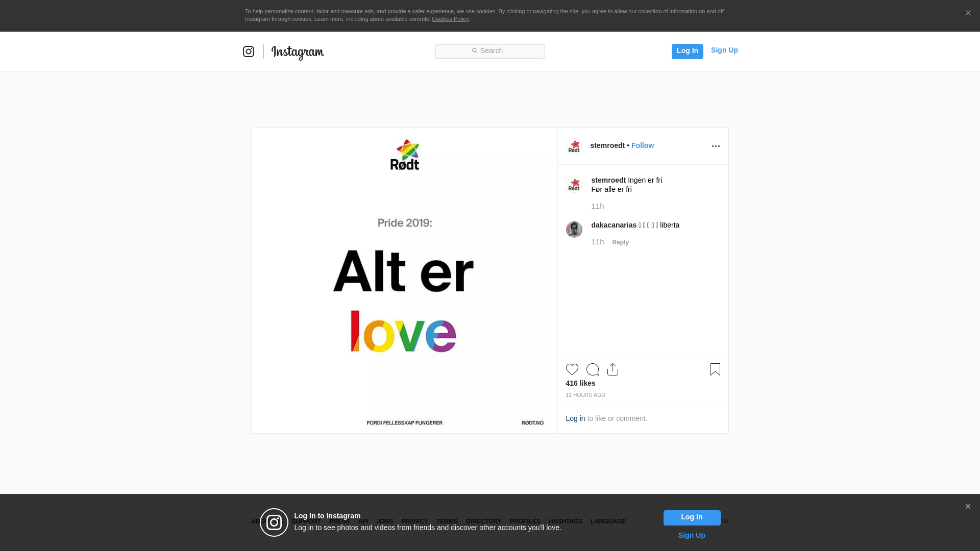Viewport: 980px width, 551px height.
Task: Click the Instagram camera glyph in header
Action: pyautogui.click(x=249, y=52)
